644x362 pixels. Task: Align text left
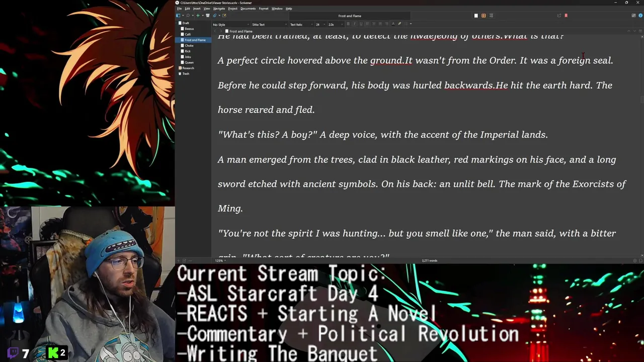(x=367, y=24)
